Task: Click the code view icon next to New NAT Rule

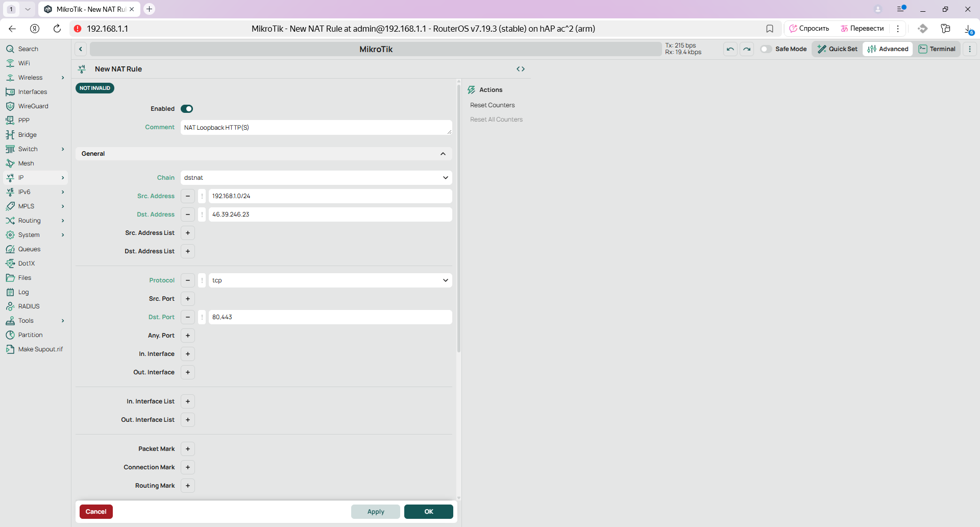Action: tap(521, 69)
